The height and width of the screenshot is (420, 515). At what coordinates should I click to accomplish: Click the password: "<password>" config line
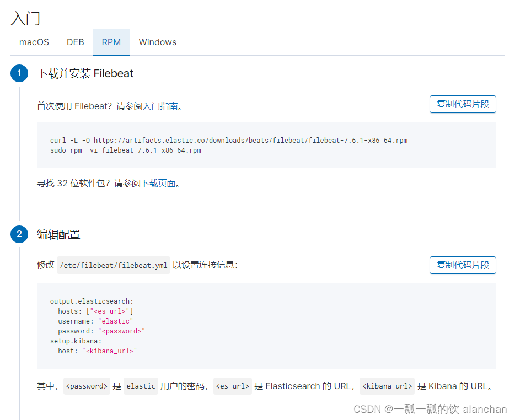(101, 331)
